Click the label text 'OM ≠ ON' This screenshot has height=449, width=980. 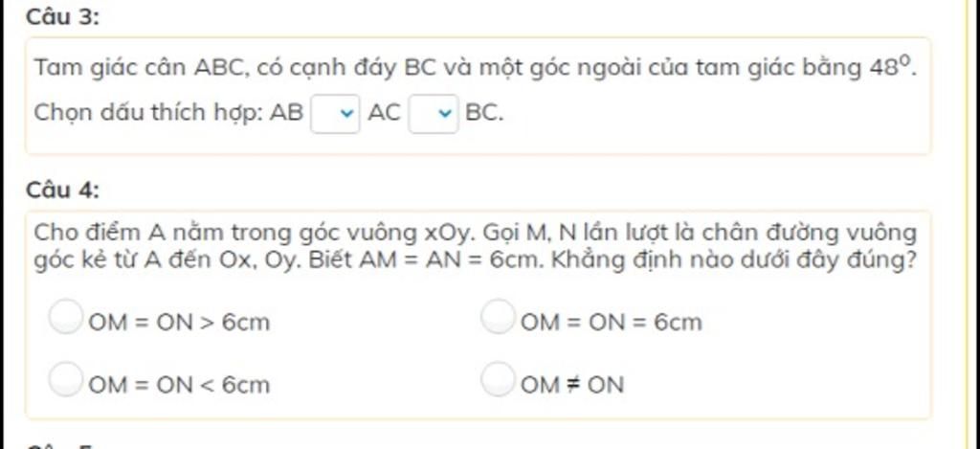click(x=572, y=385)
